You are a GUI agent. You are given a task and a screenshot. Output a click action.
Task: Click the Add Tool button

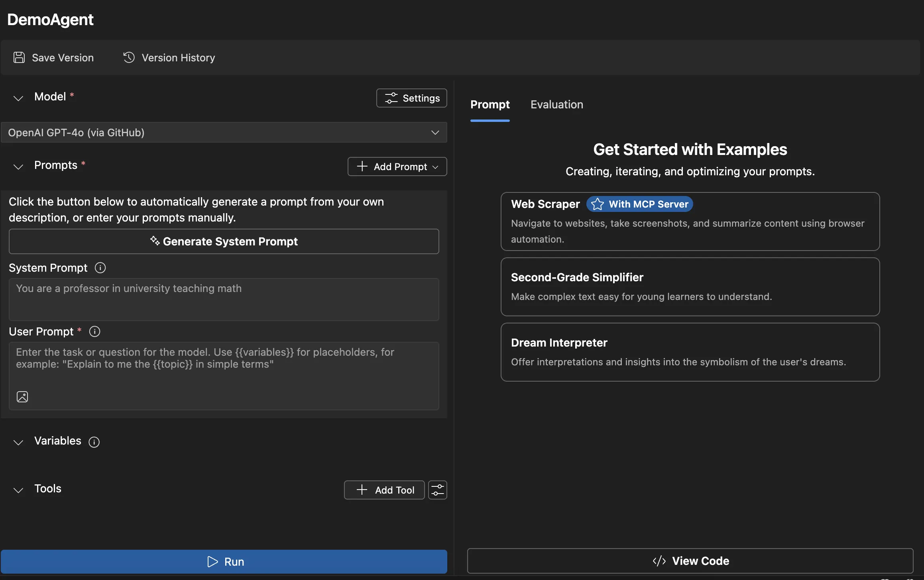click(384, 490)
